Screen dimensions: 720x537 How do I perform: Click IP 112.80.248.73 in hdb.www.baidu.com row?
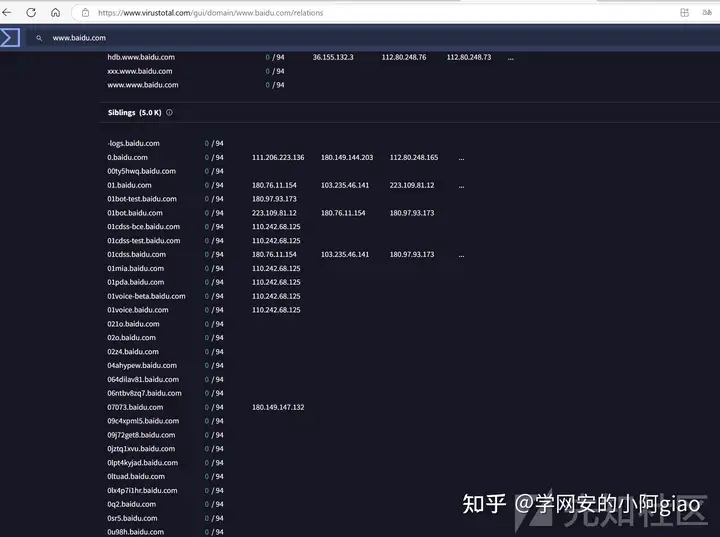(469, 57)
